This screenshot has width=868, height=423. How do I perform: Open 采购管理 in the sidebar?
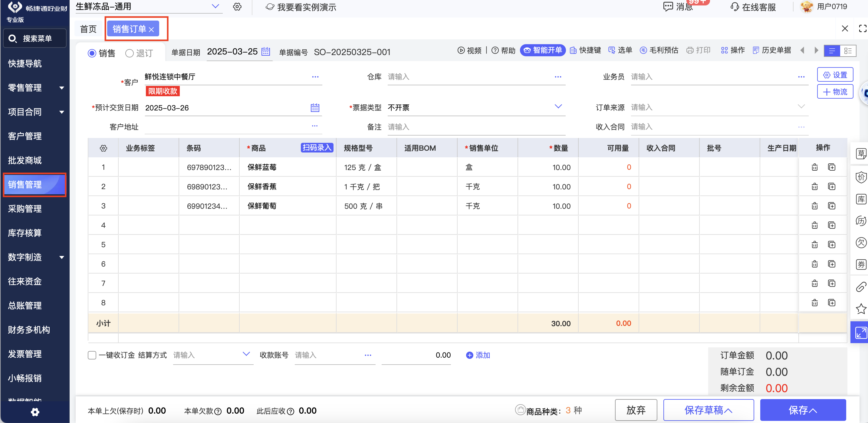(25, 209)
